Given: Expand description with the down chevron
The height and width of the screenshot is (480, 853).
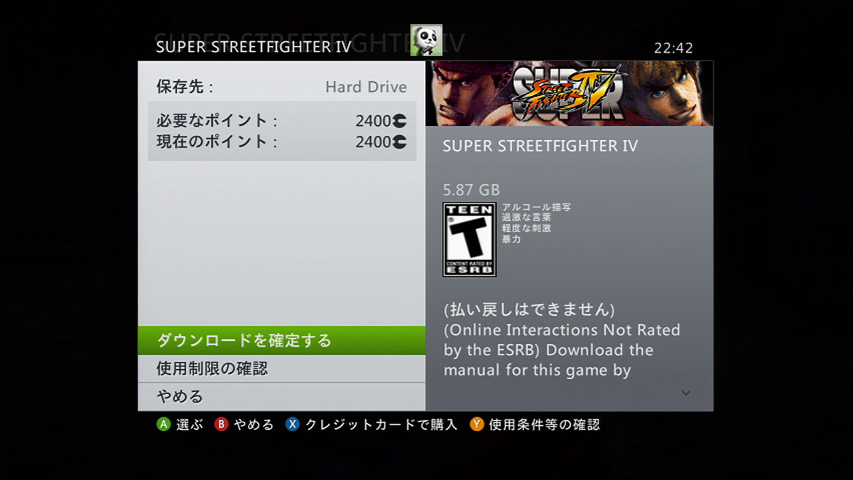Looking at the screenshot, I should coord(686,393).
